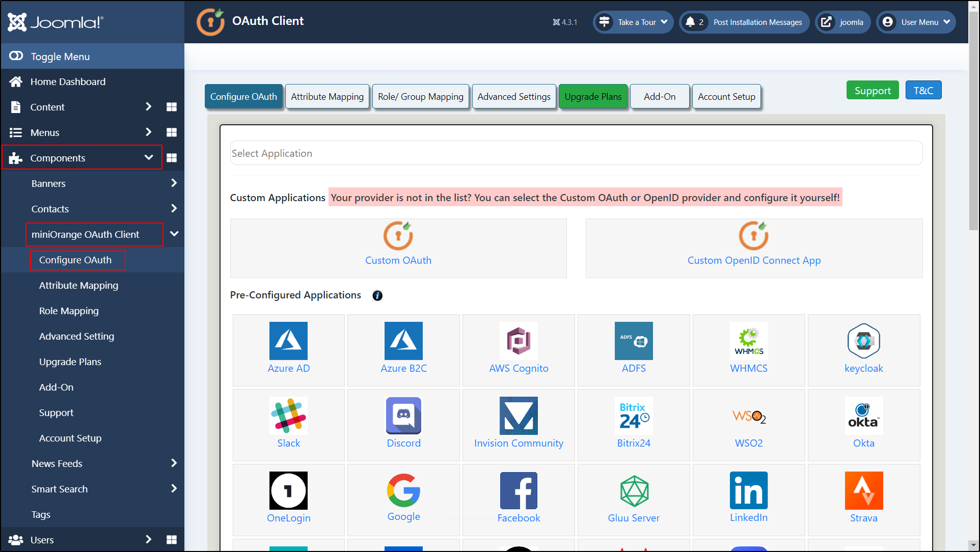Expand the News Feeds submenu
The image size is (980, 552).
[x=174, y=463]
